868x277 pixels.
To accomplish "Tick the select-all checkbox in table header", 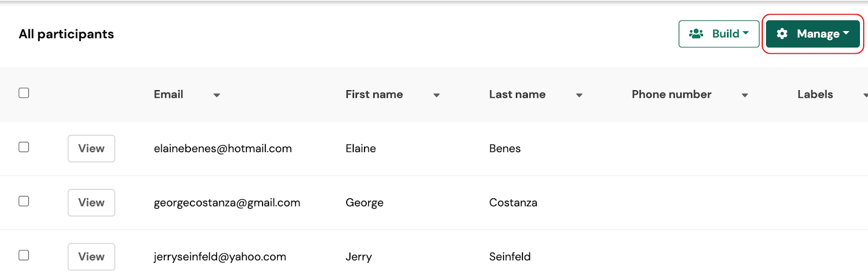I will [24, 93].
